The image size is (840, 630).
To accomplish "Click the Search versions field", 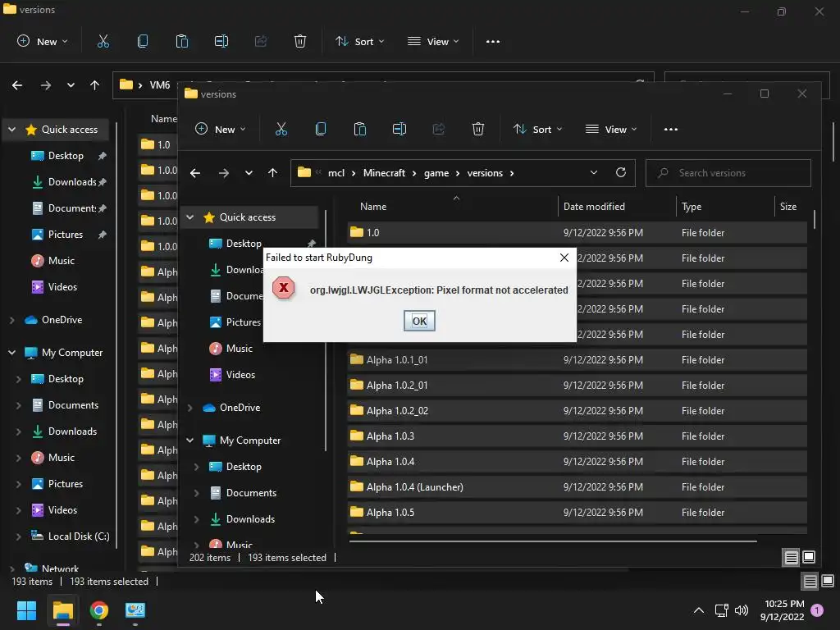I will pos(728,173).
